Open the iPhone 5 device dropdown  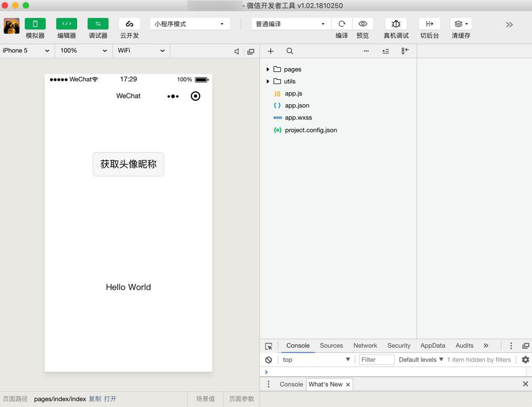(26, 50)
